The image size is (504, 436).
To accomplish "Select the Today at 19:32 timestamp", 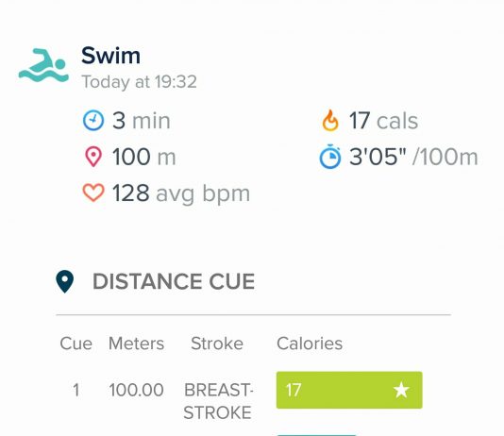I will (x=139, y=81).
